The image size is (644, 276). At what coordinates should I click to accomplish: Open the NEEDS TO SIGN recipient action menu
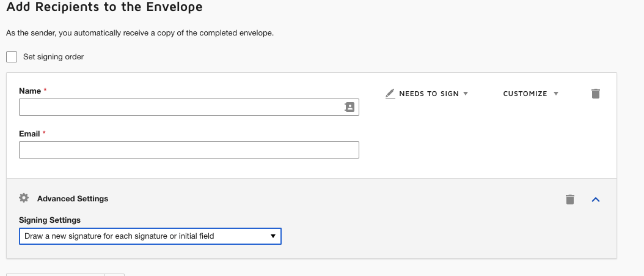pyautogui.click(x=428, y=94)
